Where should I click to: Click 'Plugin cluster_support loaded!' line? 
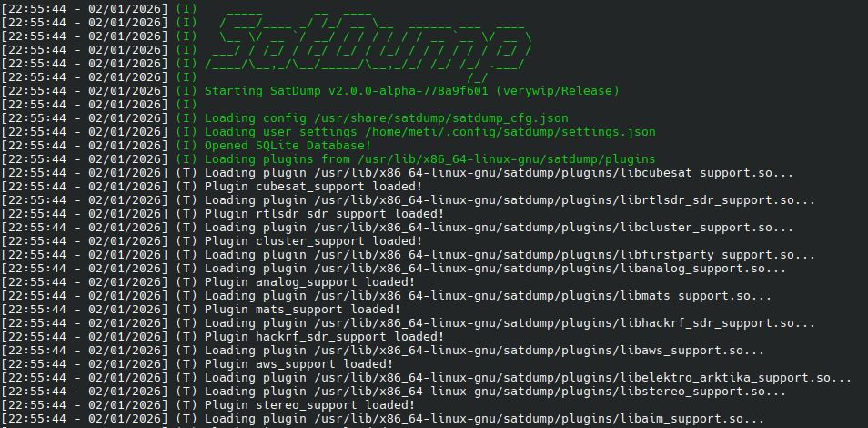[x=211, y=241]
